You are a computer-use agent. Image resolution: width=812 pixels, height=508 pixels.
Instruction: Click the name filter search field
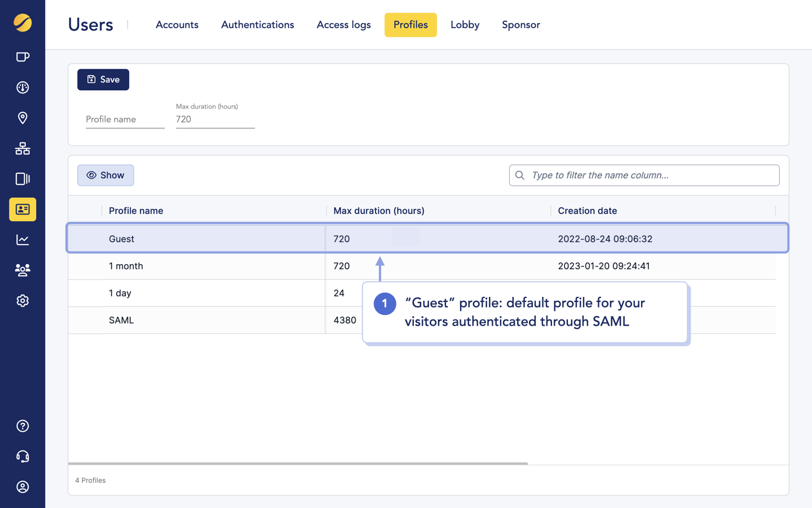click(x=644, y=175)
